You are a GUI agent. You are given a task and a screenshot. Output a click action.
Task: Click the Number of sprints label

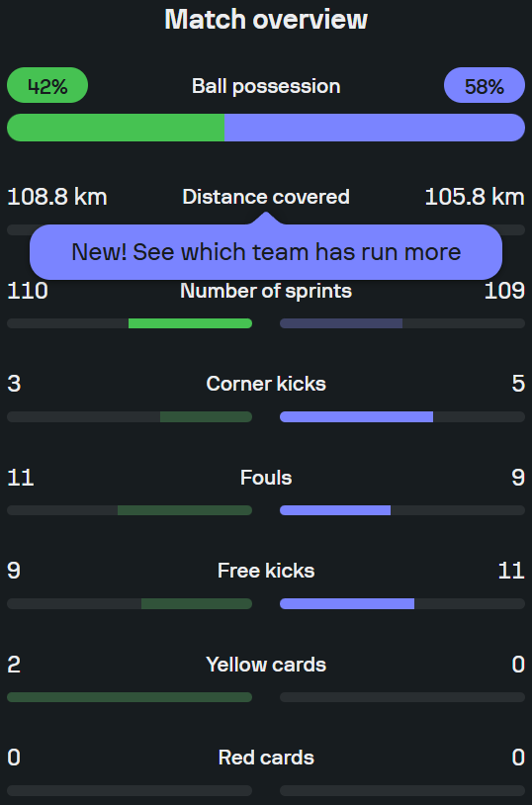(266, 291)
